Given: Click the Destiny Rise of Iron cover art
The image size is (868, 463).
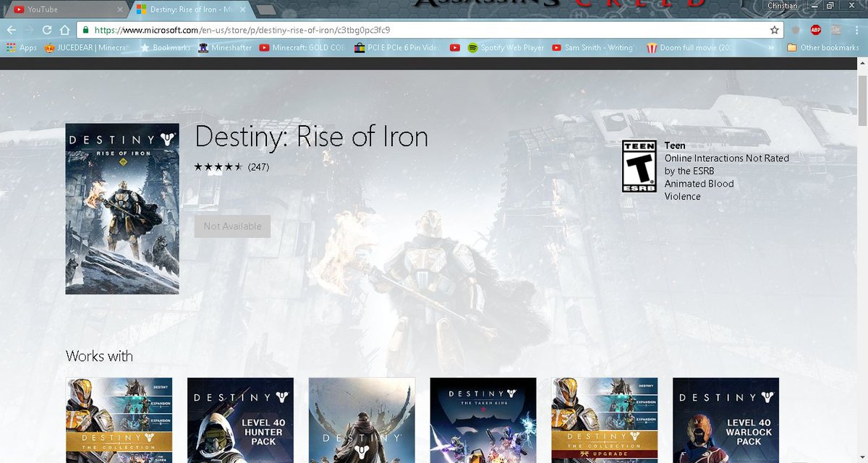Looking at the screenshot, I should (x=122, y=208).
